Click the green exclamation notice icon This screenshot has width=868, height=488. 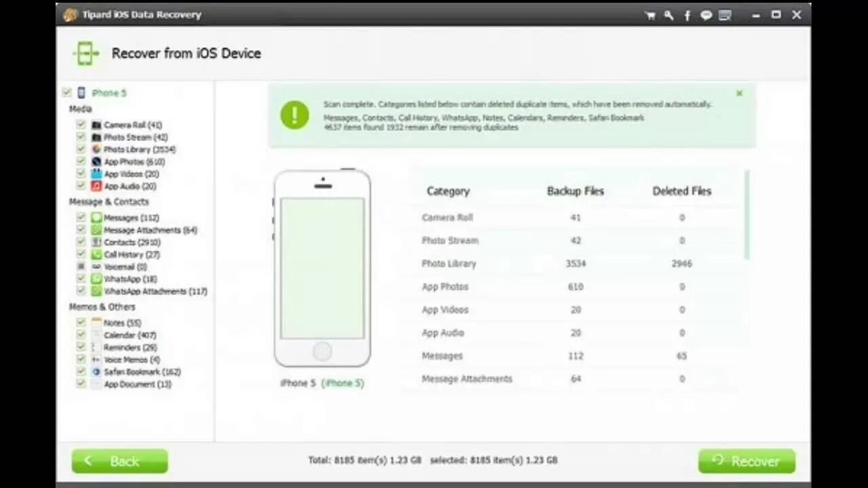coord(294,115)
